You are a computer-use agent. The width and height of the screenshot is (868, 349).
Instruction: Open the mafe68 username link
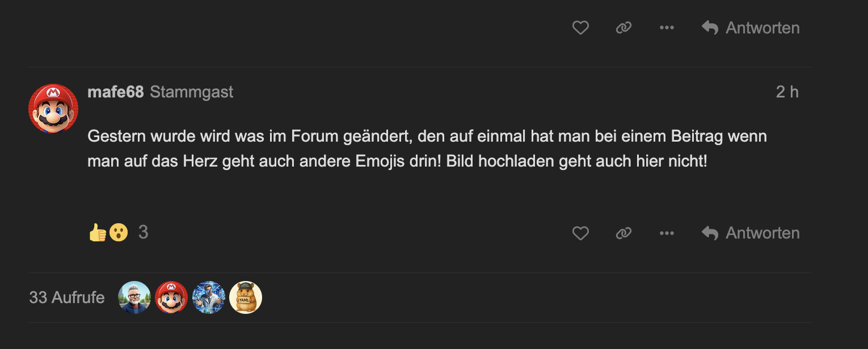point(116,92)
